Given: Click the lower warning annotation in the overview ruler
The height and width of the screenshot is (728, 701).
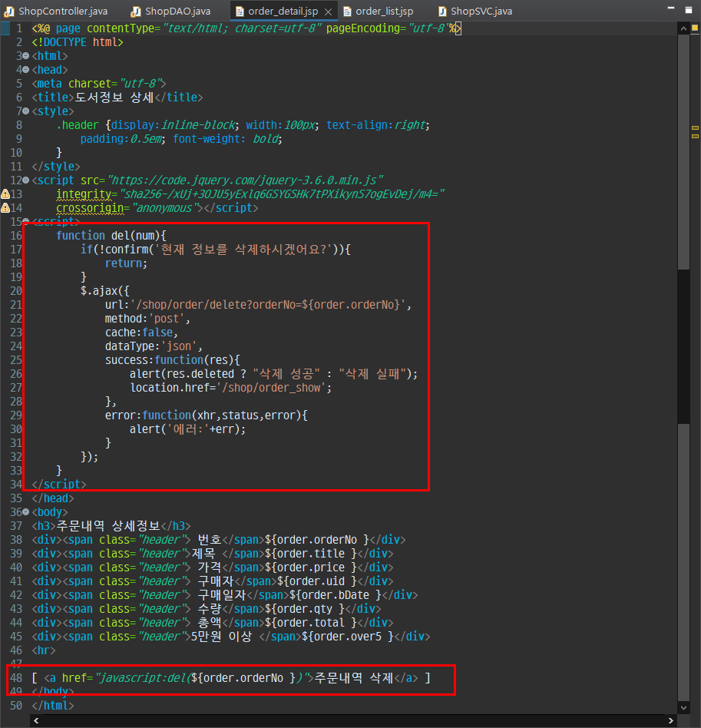Looking at the screenshot, I should (695, 137).
